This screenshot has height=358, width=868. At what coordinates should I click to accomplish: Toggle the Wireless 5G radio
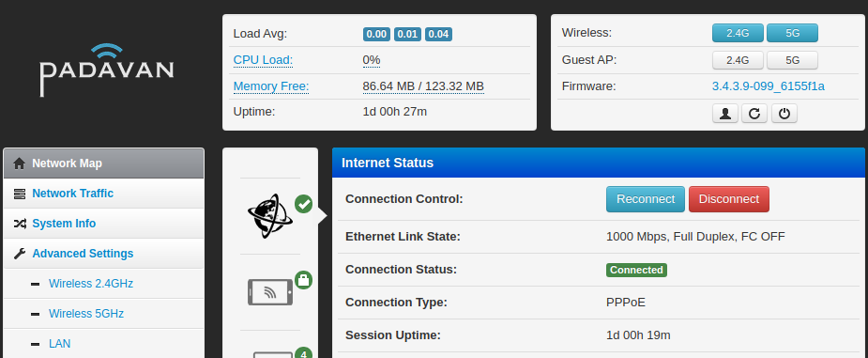click(x=792, y=33)
